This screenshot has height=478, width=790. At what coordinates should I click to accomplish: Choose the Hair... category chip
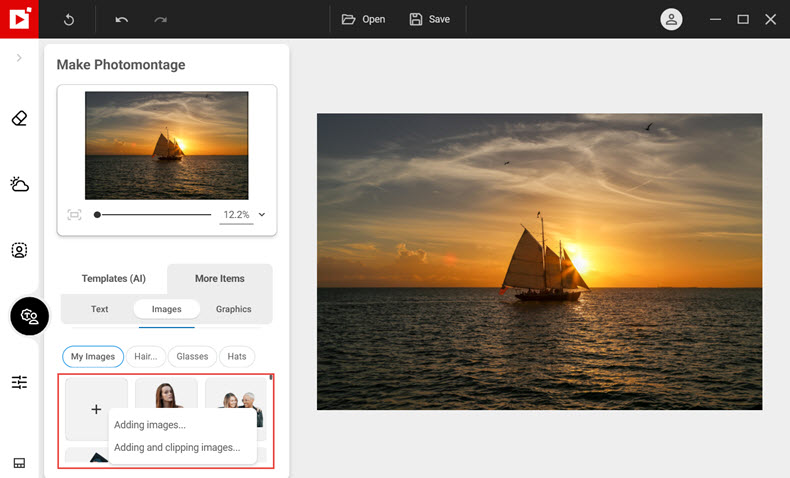point(146,357)
